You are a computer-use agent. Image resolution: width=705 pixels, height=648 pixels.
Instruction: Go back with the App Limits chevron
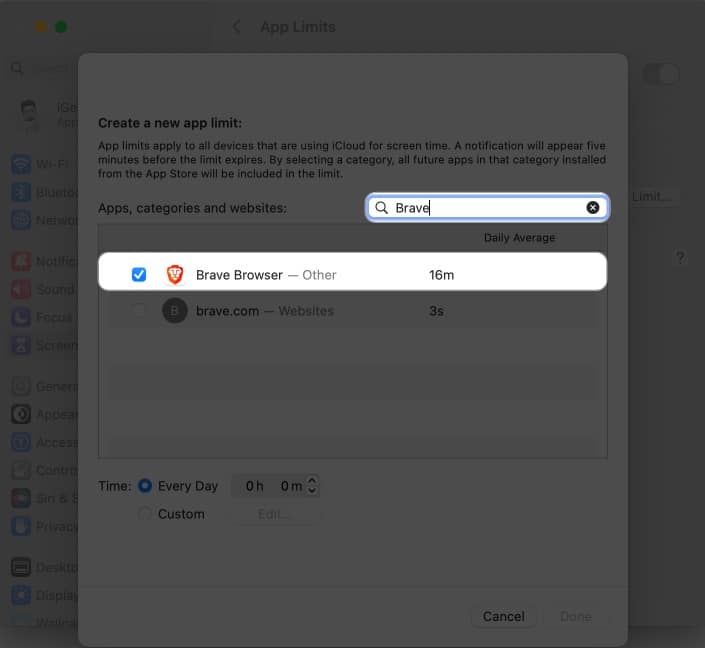tap(236, 27)
